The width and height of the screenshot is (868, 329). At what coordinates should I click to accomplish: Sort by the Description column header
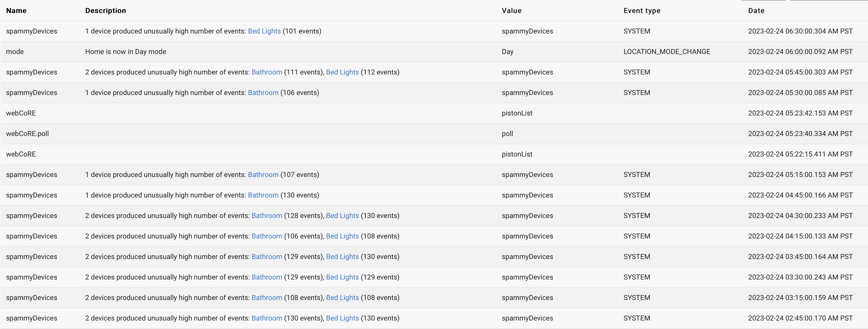pos(105,11)
